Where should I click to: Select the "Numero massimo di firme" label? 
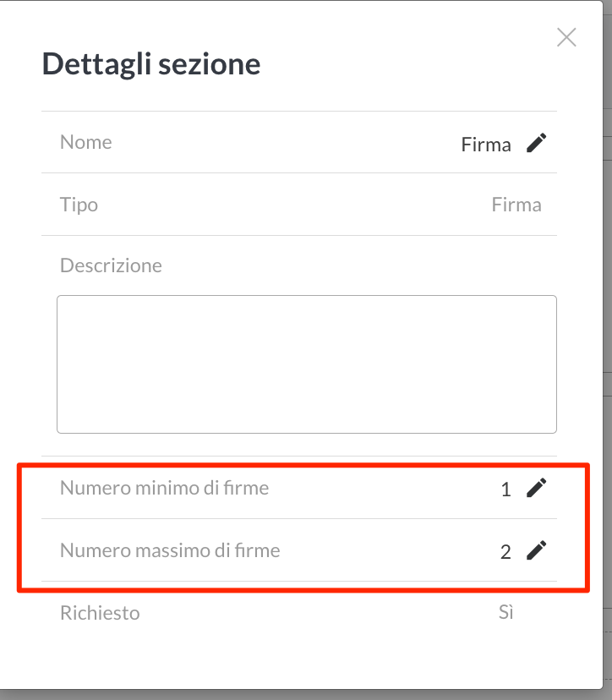click(x=170, y=551)
